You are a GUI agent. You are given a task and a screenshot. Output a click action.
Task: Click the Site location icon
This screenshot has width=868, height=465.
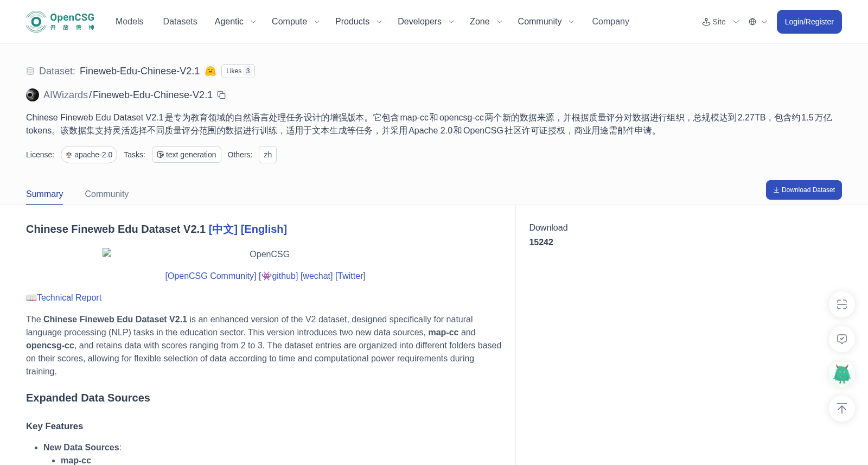tap(706, 22)
